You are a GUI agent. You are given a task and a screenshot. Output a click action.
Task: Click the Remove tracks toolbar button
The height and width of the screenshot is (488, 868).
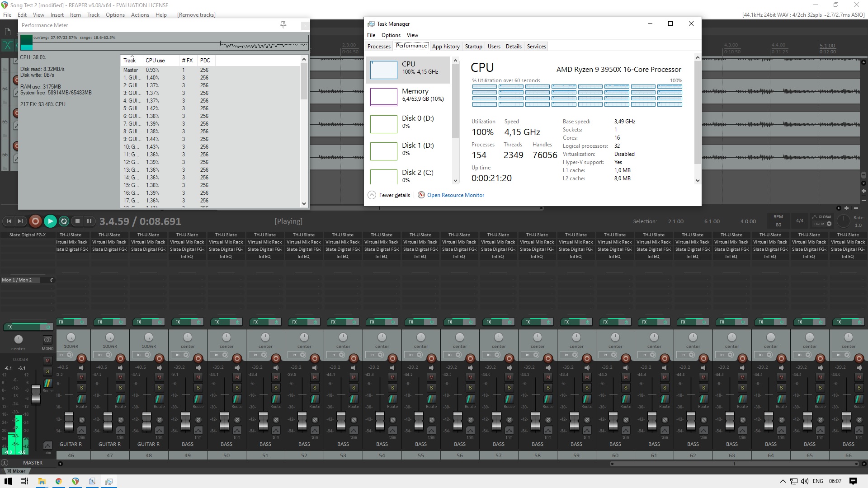click(196, 15)
